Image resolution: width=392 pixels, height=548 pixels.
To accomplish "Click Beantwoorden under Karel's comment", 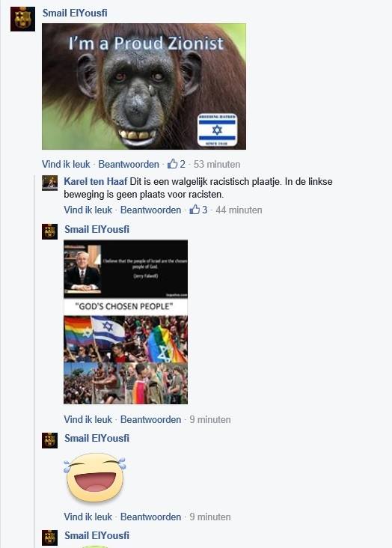I will 150,210.
